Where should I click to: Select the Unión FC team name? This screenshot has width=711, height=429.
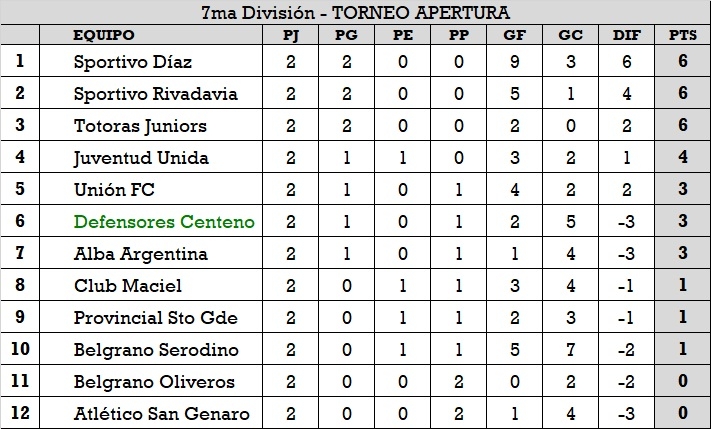pos(114,190)
